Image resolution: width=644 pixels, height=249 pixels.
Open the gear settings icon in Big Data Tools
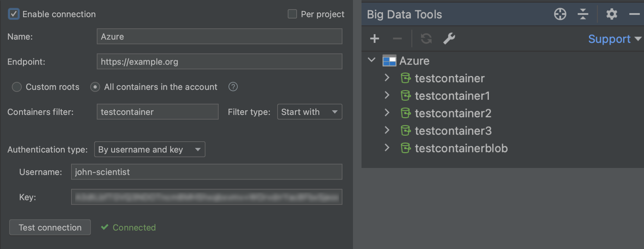(x=612, y=14)
